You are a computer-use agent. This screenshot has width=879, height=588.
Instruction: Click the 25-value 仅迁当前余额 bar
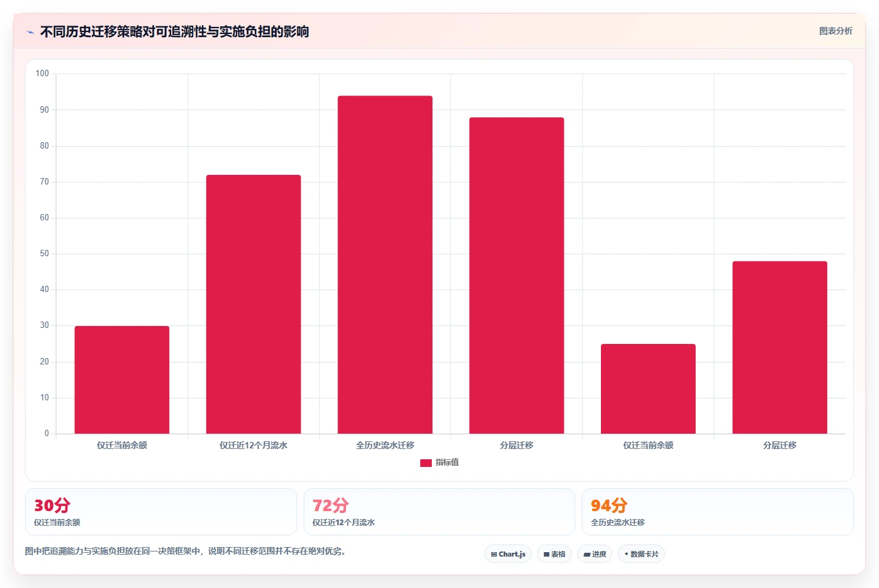[648, 389]
